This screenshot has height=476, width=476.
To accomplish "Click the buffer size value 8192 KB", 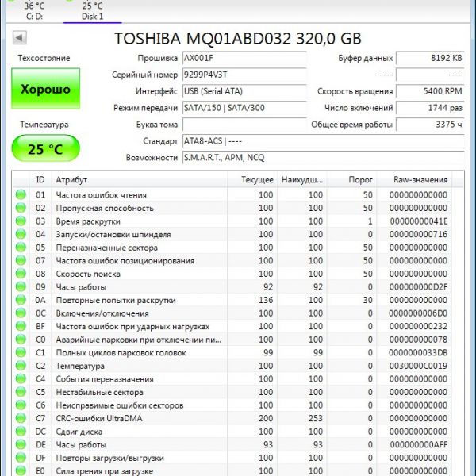I will tap(430, 58).
